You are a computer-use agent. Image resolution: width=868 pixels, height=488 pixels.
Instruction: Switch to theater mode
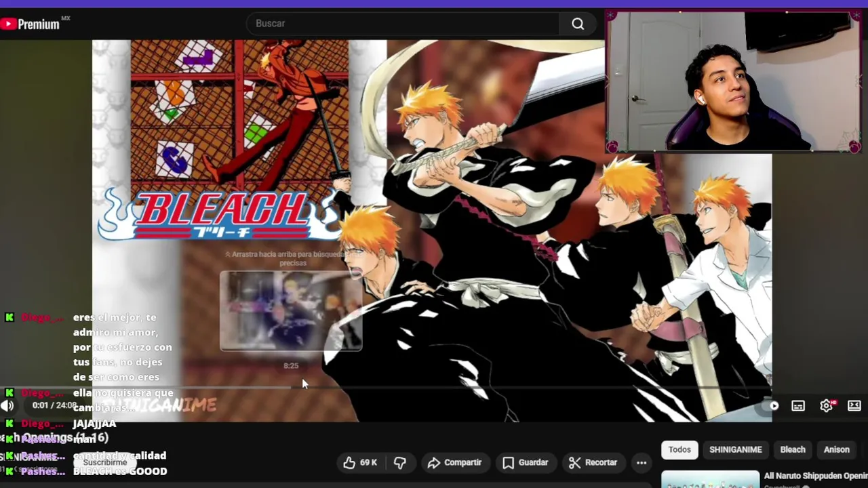tap(854, 405)
